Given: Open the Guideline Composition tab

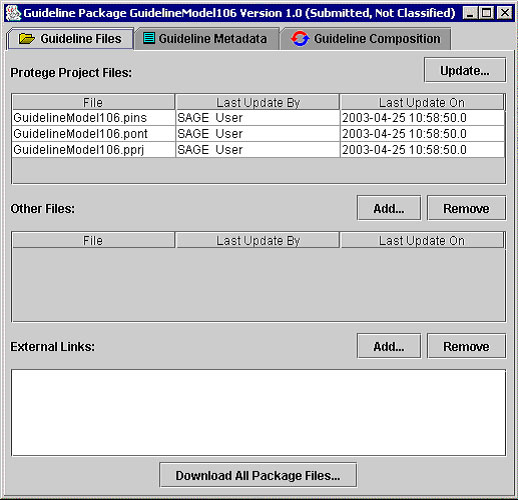Looking at the screenshot, I should coord(366,39).
